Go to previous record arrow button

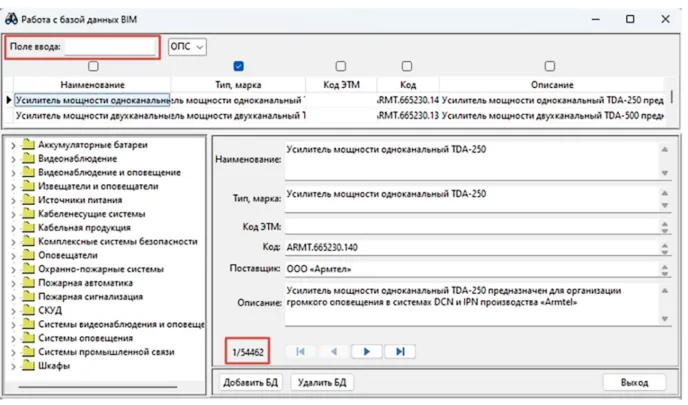click(x=333, y=352)
